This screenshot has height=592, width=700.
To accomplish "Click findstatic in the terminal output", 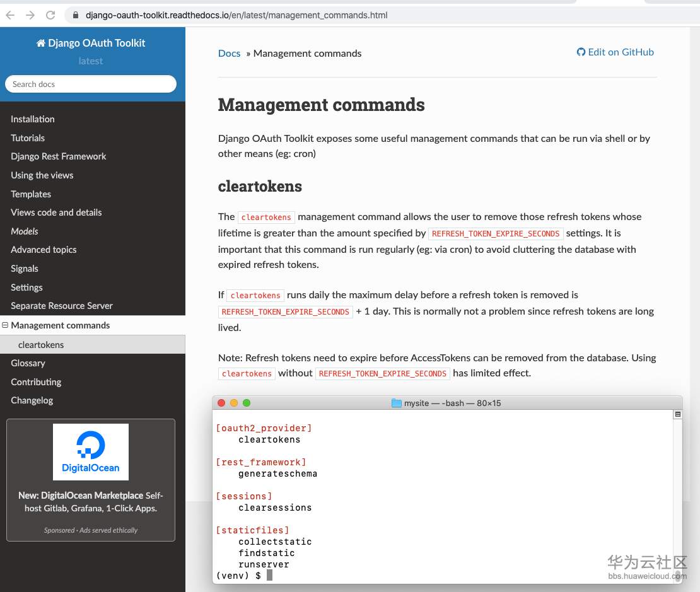I will click(x=267, y=553).
